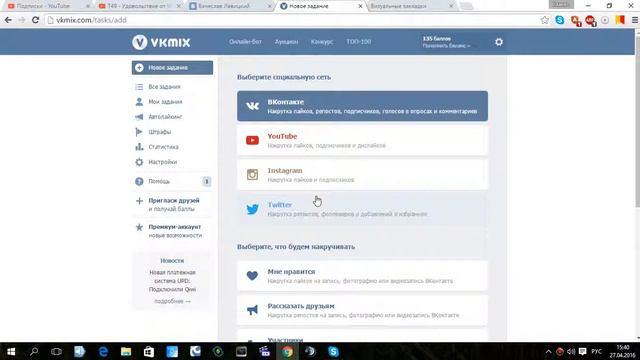Click the plus icon beside Пригласи друзей
The height and width of the screenshot is (360, 640).
139,201
